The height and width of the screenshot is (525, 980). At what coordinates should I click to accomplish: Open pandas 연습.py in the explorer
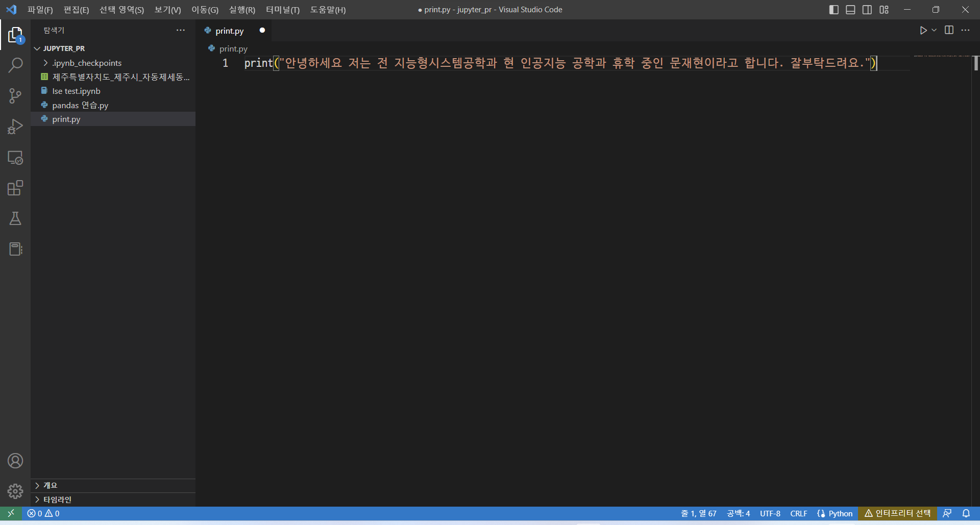[80, 105]
